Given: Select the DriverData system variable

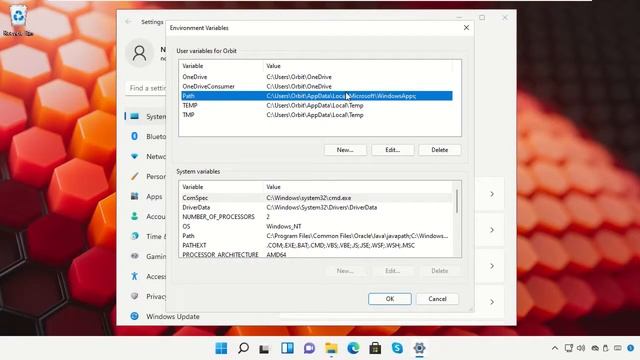Looking at the screenshot, I should pyautogui.click(x=316, y=207).
